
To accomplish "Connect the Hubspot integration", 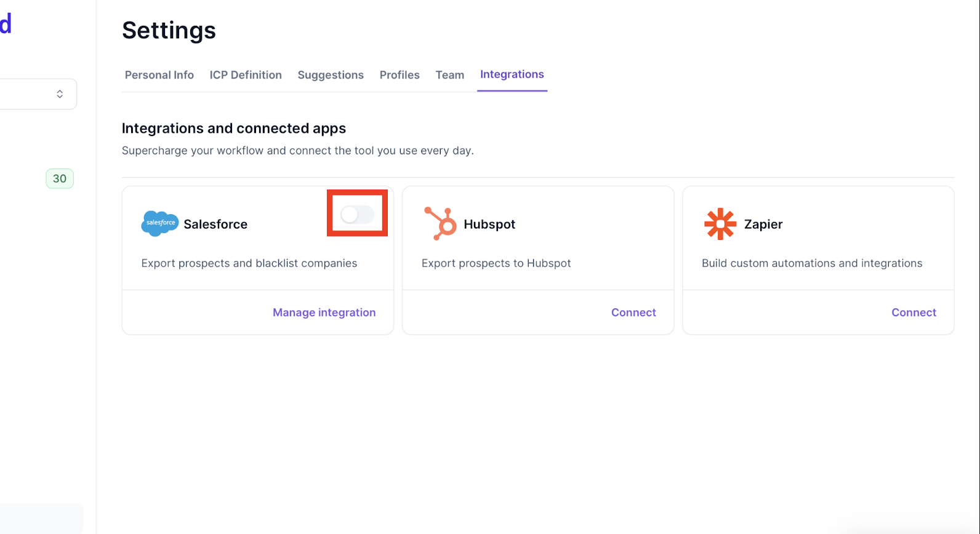I will [x=633, y=313].
